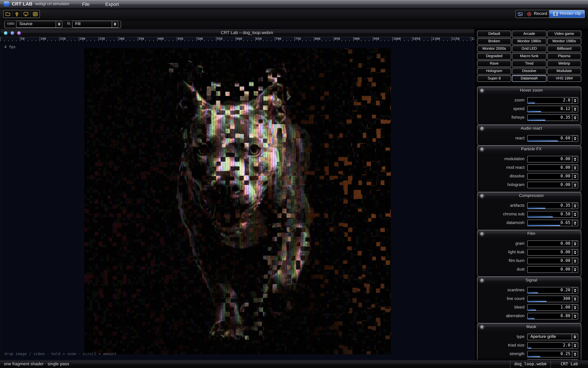Screen dimensions: 588x368
Task: Click the datamosh value stepper arrows
Action: (575, 223)
